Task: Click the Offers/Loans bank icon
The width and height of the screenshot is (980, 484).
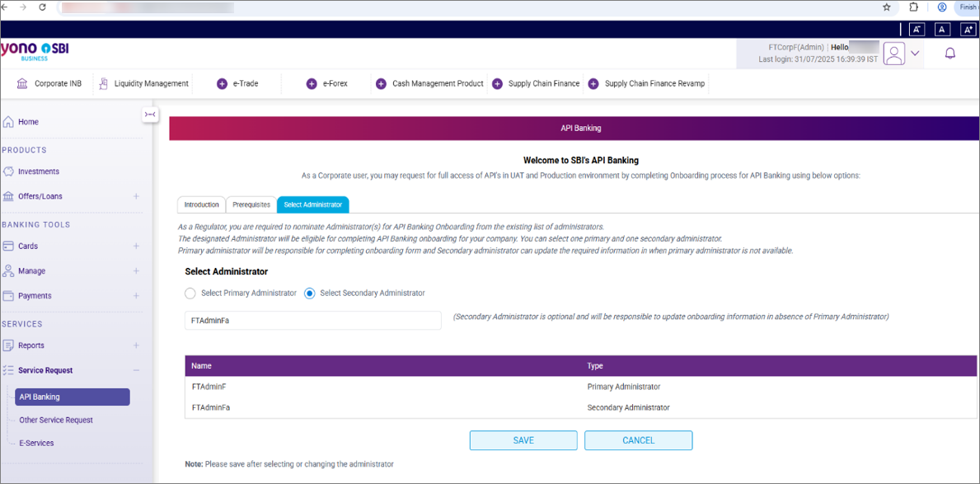Action: point(9,196)
